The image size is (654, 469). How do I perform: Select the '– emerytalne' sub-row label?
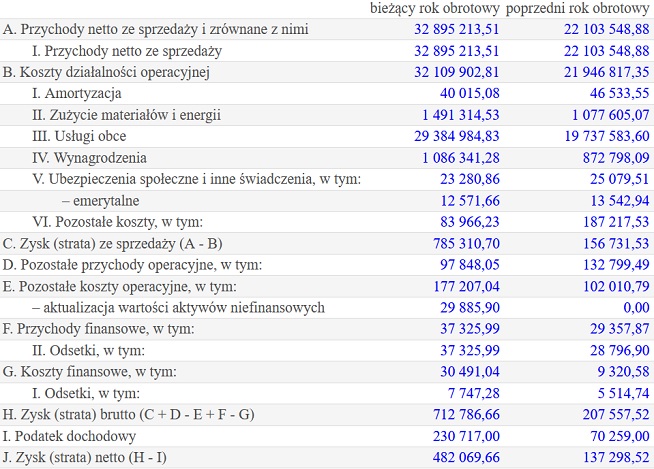(101, 201)
